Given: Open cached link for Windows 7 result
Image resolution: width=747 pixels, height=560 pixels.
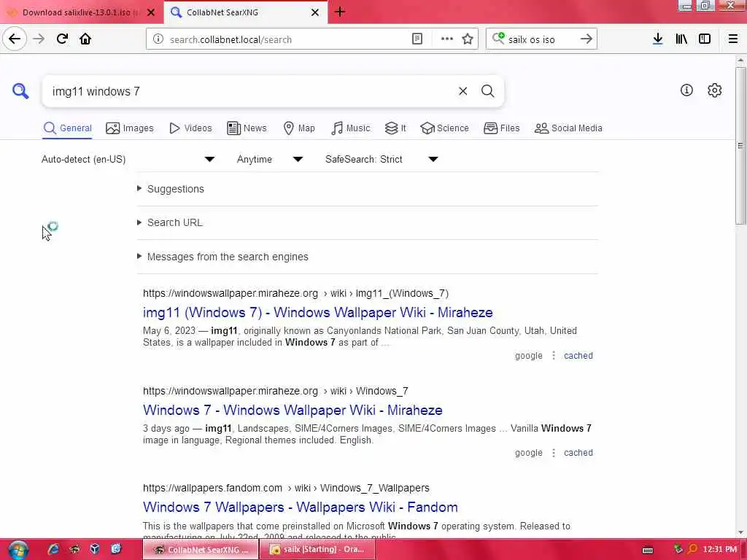Looking at the screenshot, I should pos(578,453).
